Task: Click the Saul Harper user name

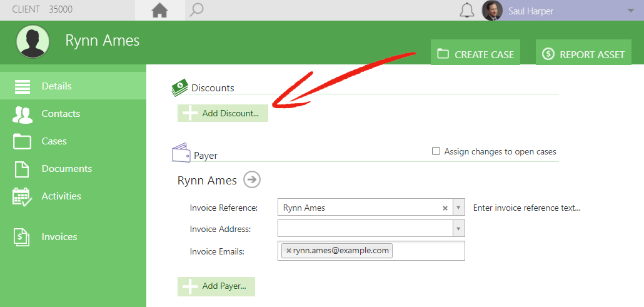Action: pos(531,11)
